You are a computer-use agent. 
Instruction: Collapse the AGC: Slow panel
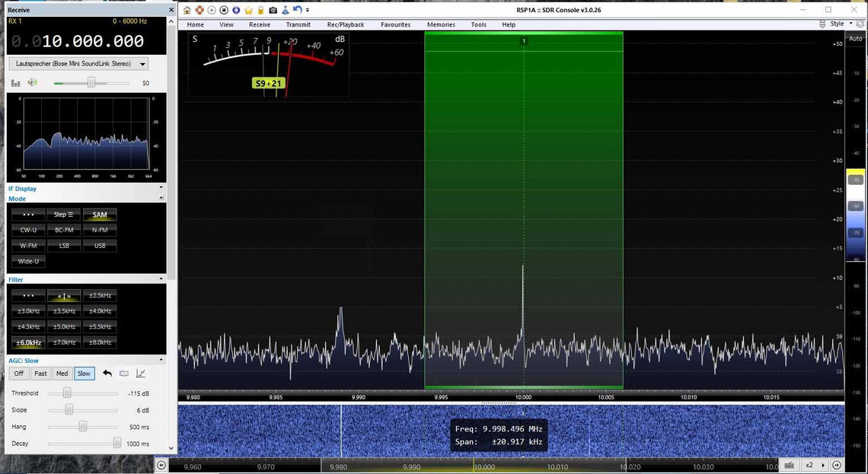pyautogui.click(x=161, y=360)
